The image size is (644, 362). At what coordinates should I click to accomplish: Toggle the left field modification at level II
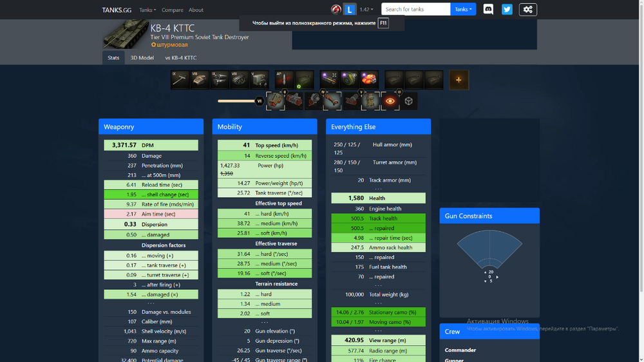point(275,101)
